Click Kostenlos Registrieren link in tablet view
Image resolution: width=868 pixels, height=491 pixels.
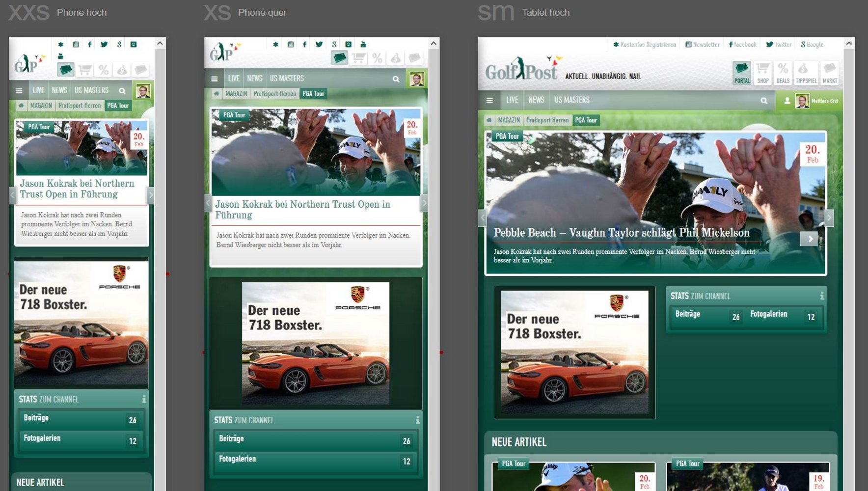click(x=645, y=45)
